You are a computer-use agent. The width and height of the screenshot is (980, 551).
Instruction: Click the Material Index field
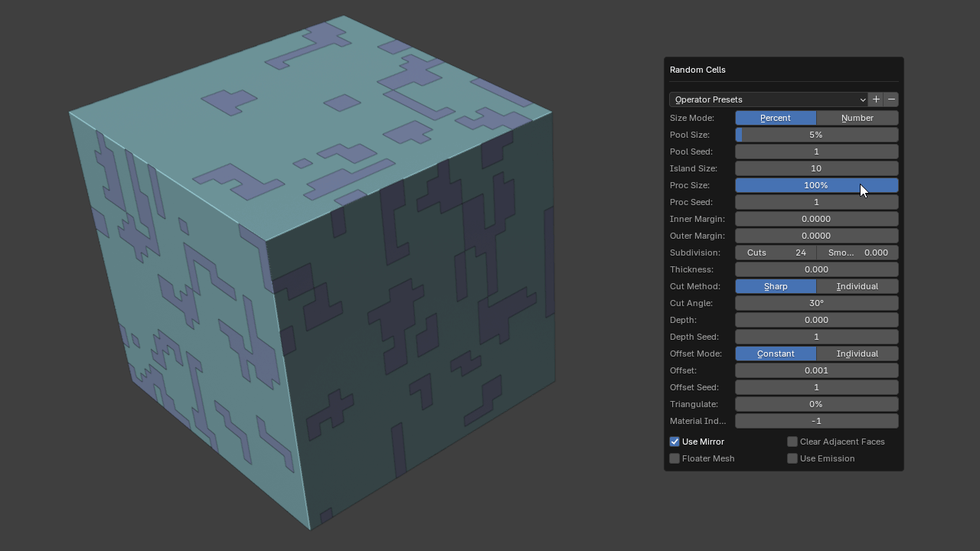[x=816, y=421]
